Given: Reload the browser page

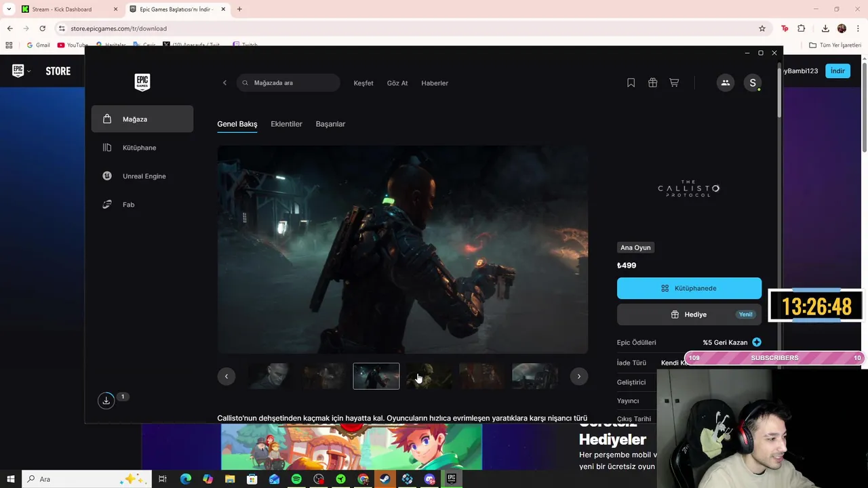Looking at the screenshot, I should tap(42, 28).
